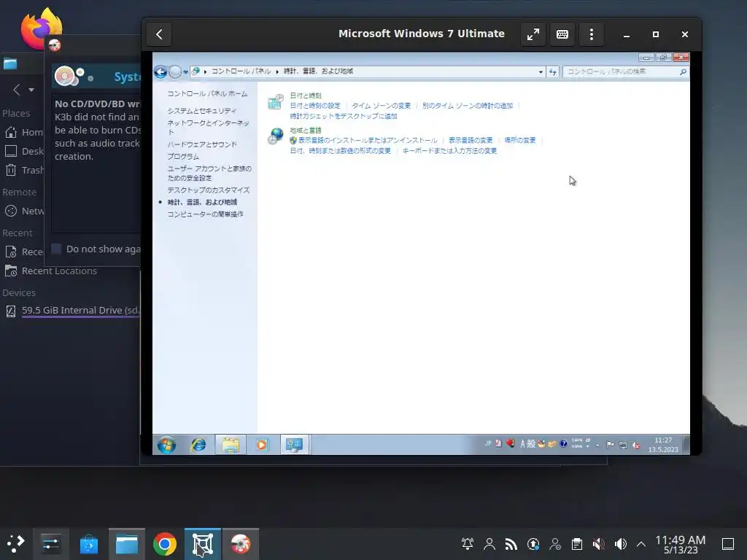Click KDE volume speaker tray icon
This screenshot has height=560, width=747.
pyautogui.click(x=620, y=544)
